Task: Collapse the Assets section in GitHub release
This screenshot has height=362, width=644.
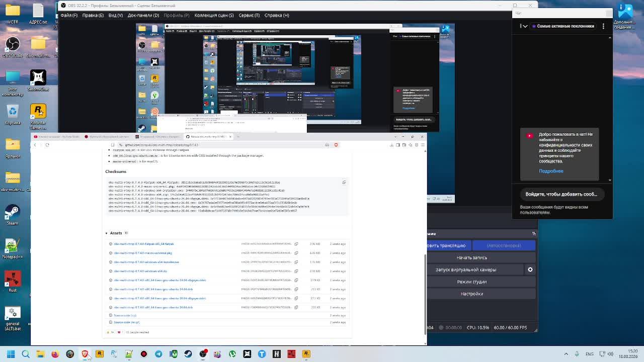Action: coord(107,233)
